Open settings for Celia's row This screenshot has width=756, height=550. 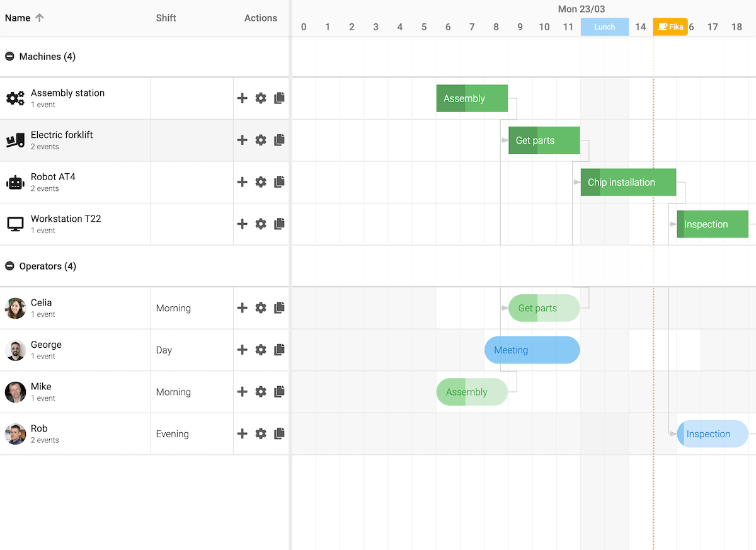pyautogui.click(x=261, y=307)
